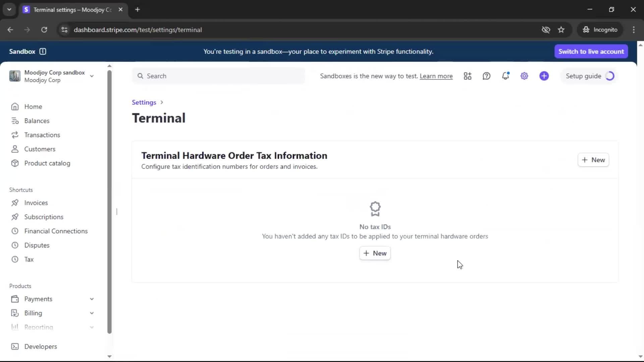Click the Learn more link

(436, 76)
